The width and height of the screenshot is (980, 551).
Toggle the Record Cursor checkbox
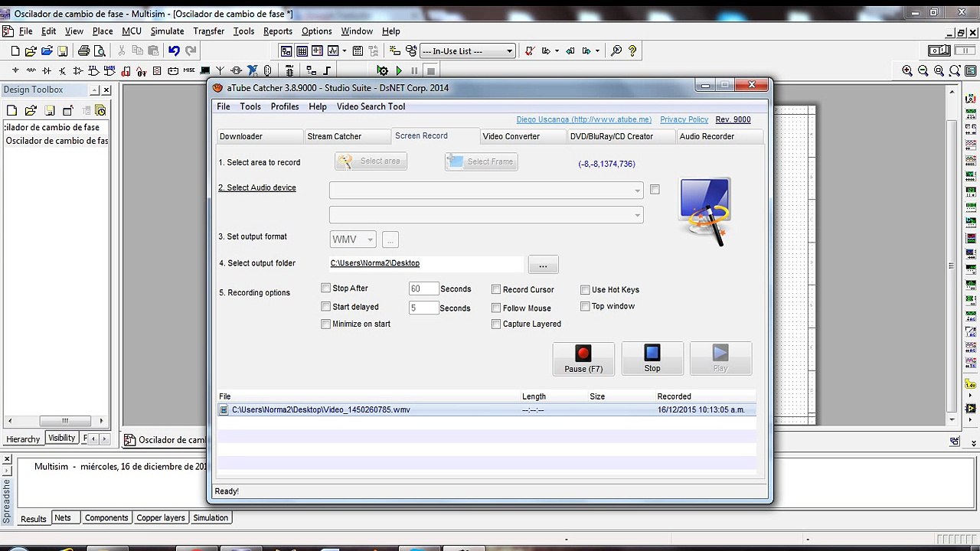click(496, 289)
